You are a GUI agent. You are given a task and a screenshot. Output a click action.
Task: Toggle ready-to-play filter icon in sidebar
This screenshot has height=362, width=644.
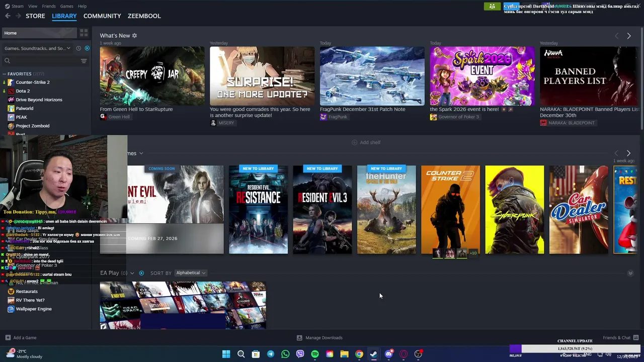click(87, 48)
